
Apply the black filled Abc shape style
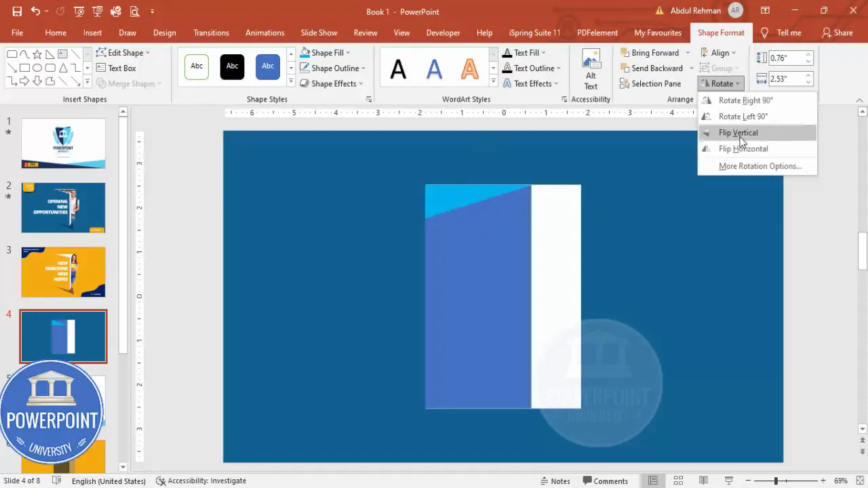click(x=232, y=66)
